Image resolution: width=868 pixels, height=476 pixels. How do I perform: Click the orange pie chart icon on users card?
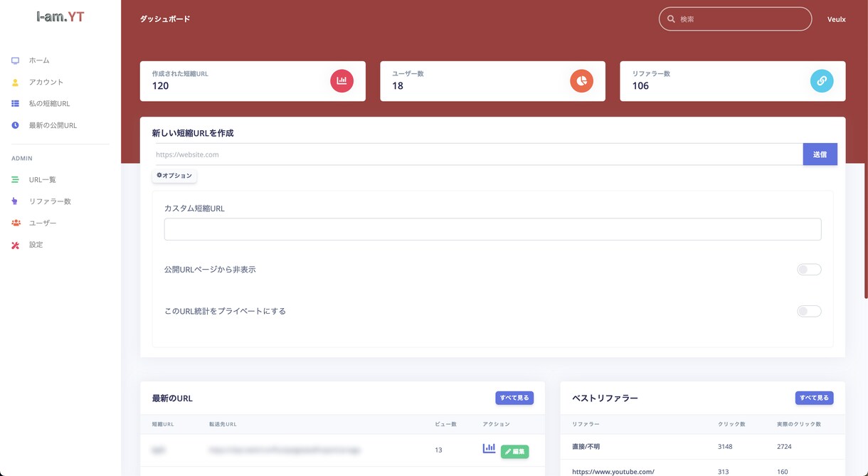582,81
